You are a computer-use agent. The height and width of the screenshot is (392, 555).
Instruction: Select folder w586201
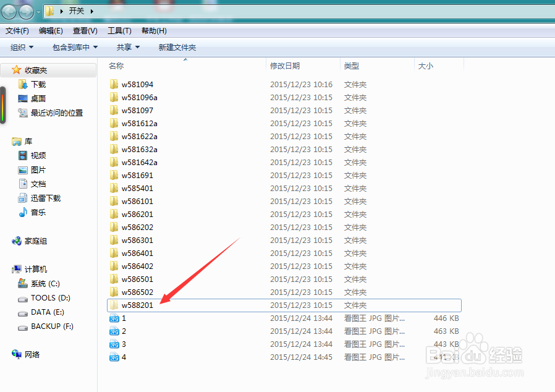coord(137,214)
